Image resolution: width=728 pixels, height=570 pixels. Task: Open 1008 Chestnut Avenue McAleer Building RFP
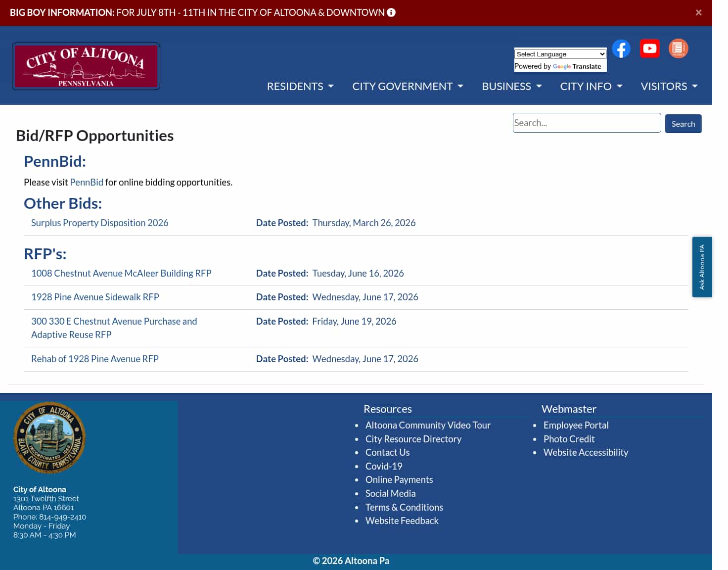[121, 273]
